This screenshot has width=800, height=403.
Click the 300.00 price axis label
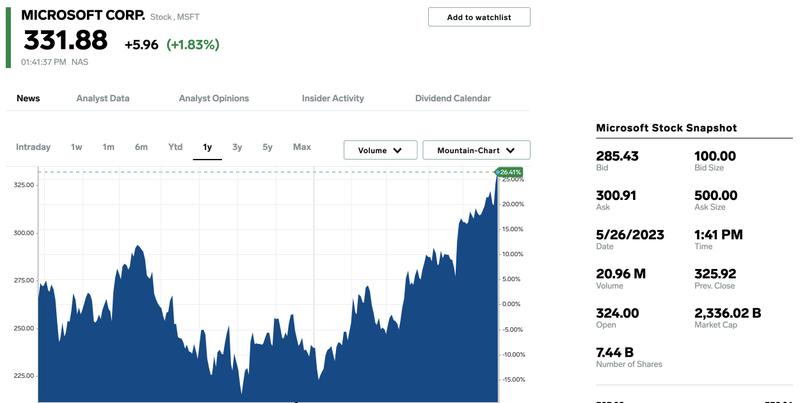(x=24, y=233)
